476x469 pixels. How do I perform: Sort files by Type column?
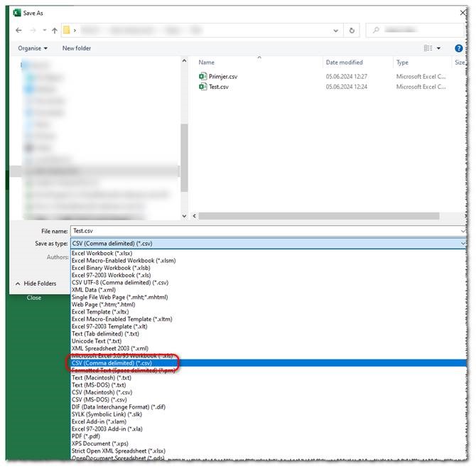(x=402, y=63)
